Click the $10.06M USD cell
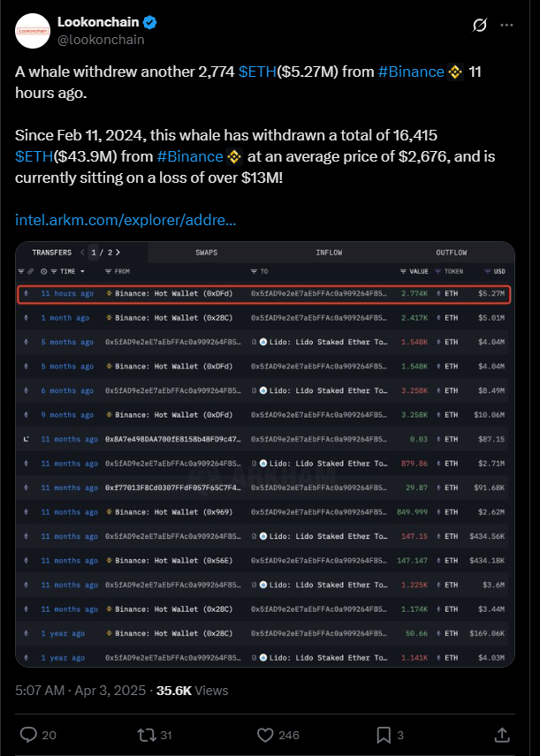This screenshot has height=756, width=540. coord(490,415)
